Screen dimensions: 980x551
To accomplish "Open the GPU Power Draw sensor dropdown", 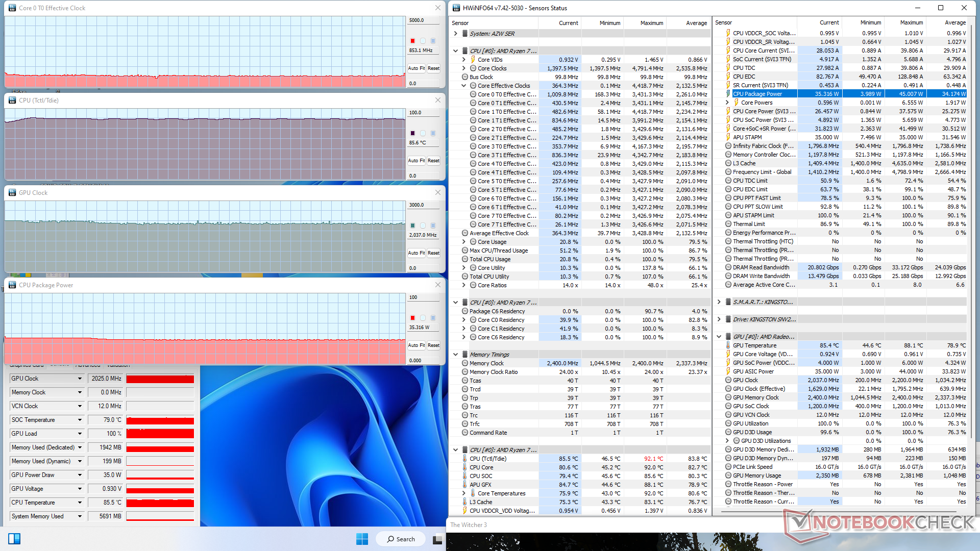I will tap(80, 475).
